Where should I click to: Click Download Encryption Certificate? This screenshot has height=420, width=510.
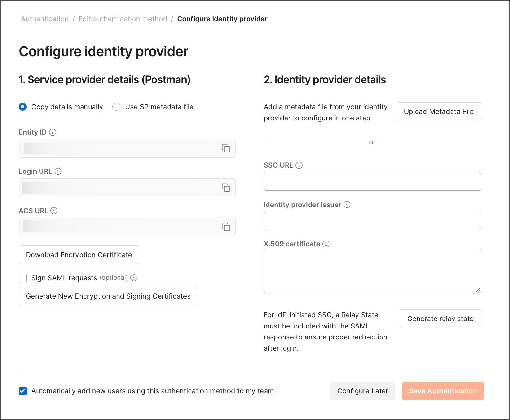tap(79, 255)
